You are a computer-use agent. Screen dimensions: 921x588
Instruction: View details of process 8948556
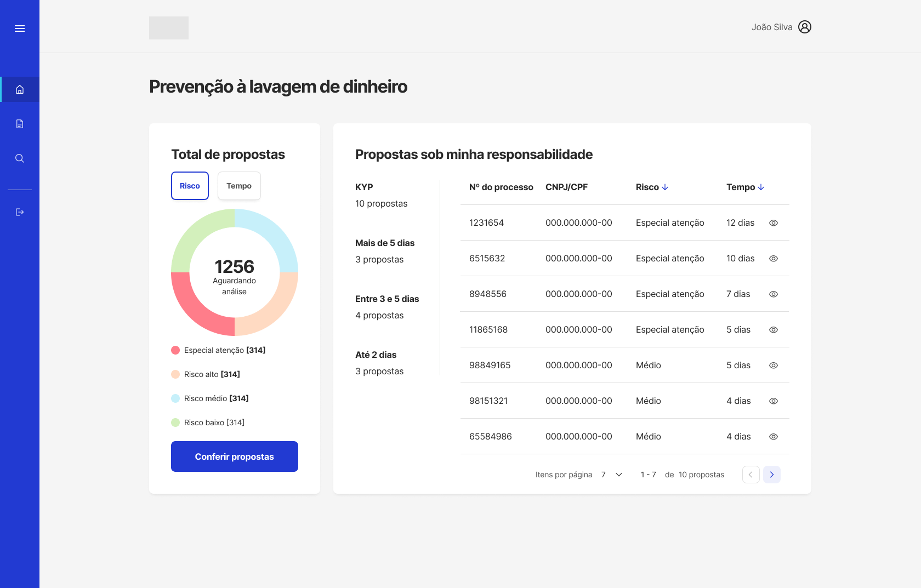773,294
